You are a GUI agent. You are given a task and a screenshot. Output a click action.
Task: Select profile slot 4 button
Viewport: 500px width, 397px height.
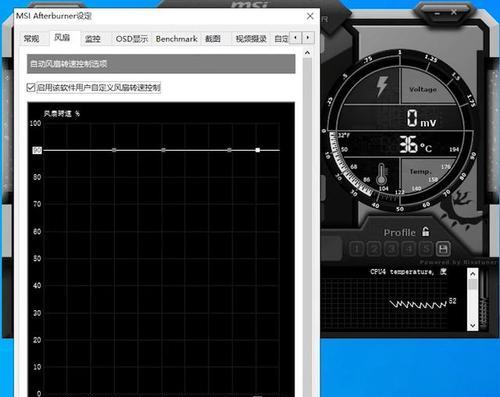pyautogui.click(x=409, y=249)
